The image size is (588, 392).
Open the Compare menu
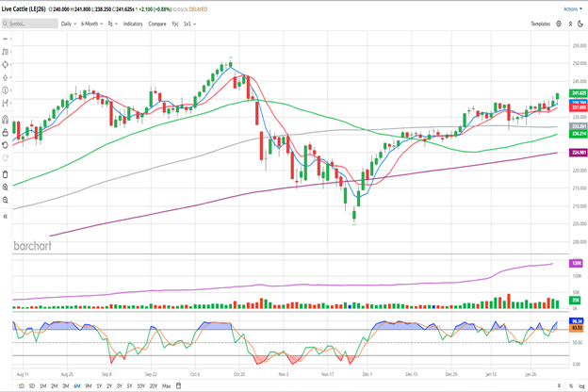click(x=157, y=24)
